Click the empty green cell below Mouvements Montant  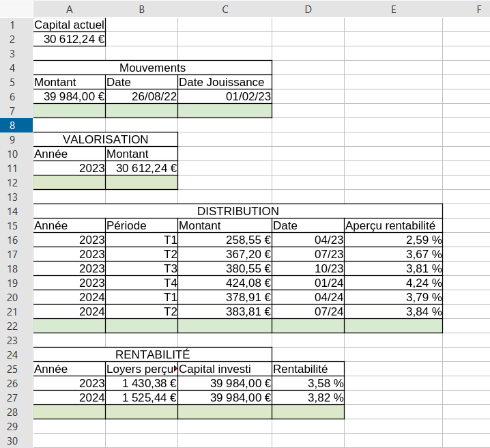click(70, 111)
